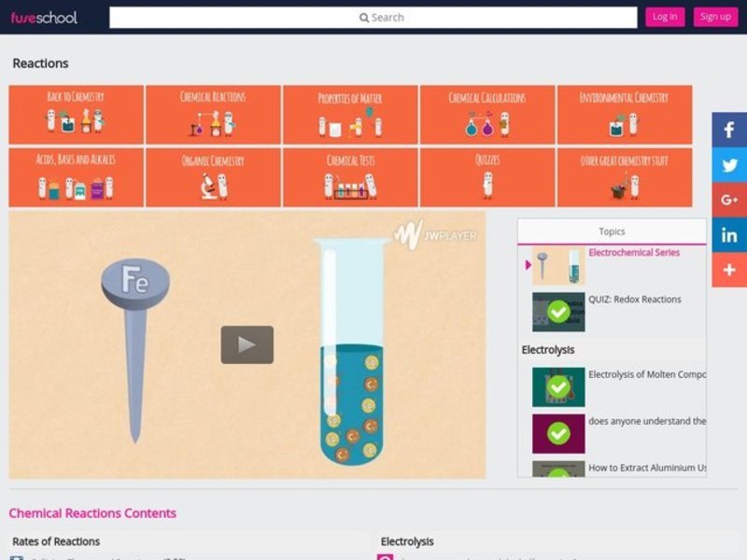Click the Electrochemical Series topic thumbnail
The image size is (747, 560).
[558, 265]
